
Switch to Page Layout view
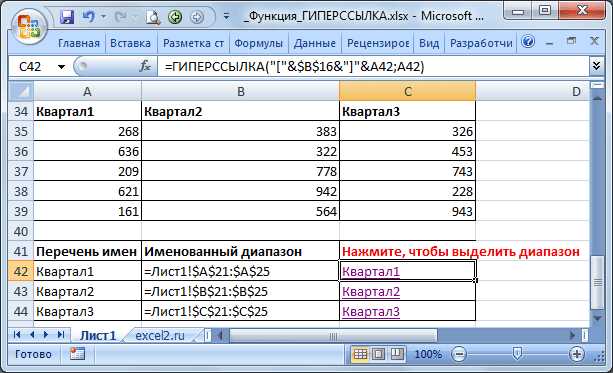[x=378, y=354]
